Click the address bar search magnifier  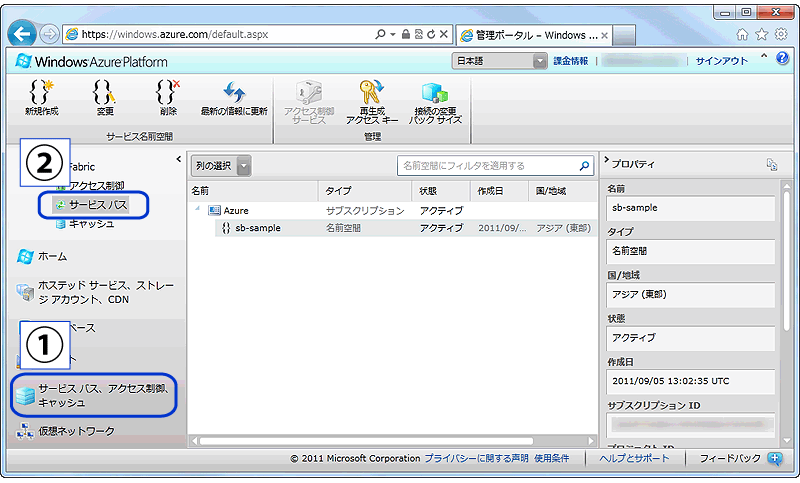tap(380, 34)
